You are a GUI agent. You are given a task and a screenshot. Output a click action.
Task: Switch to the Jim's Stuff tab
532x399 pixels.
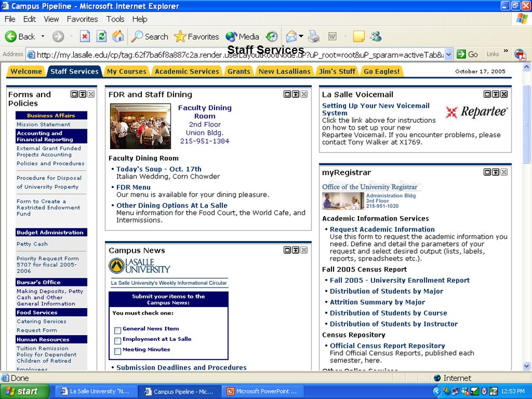coord(337,71)
